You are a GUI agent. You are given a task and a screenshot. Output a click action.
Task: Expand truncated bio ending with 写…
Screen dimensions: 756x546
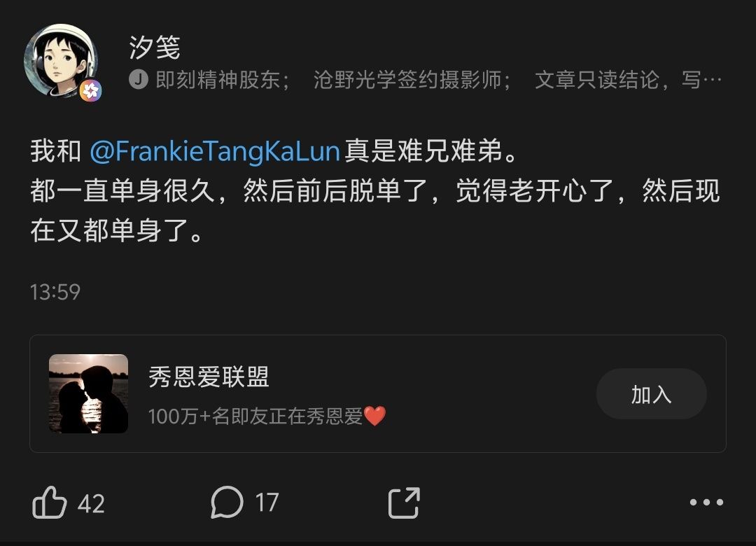[701, 80]
